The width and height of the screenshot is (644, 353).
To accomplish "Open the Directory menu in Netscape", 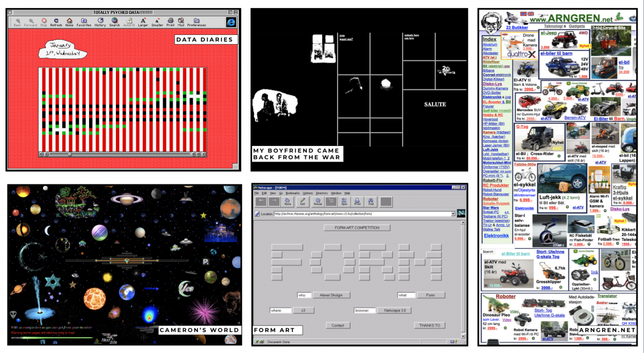I will pyautogui.click(x=322, y=193).
